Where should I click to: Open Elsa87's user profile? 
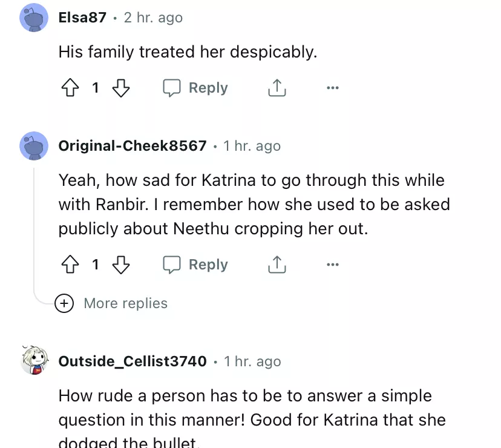point(82,18)
